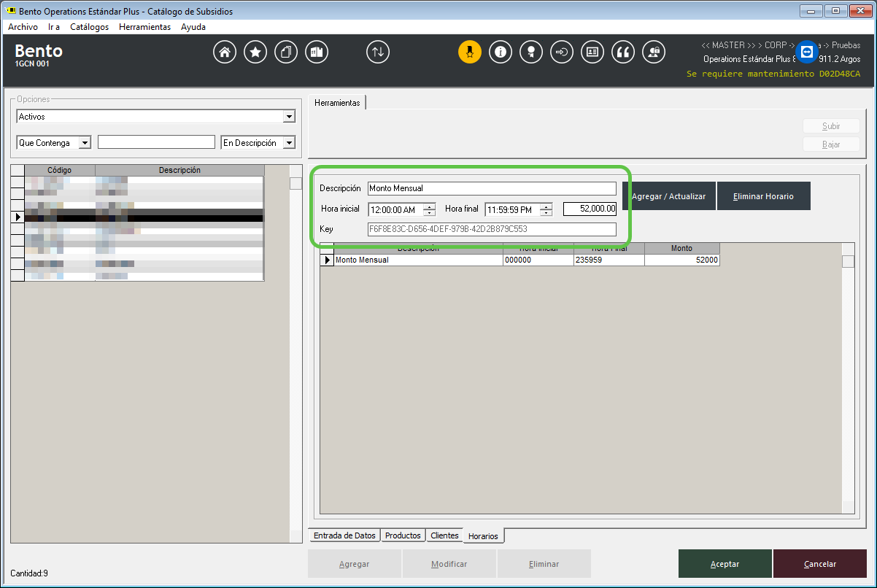Open the Herramientas menu in menu bar
Viewport: 877px width, 588px height.
coord(144,27)
